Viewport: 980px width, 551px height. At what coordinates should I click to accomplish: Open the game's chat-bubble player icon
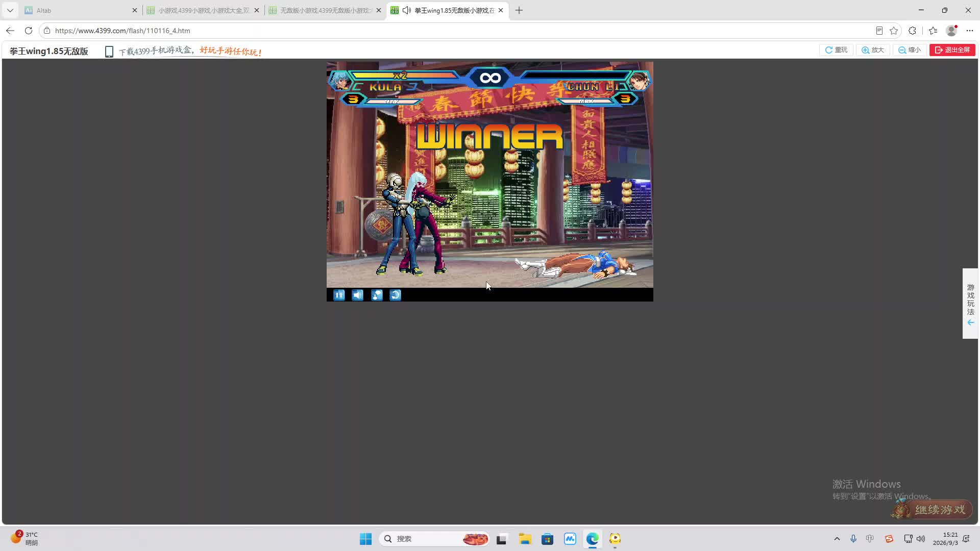click(x=377, y=295)
